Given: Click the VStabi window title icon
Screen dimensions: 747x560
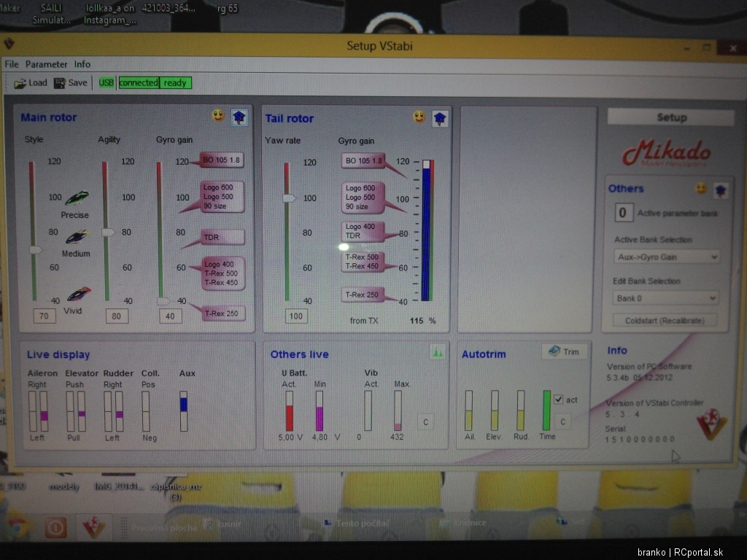Looking at the screenshot, I should point(9,44).
